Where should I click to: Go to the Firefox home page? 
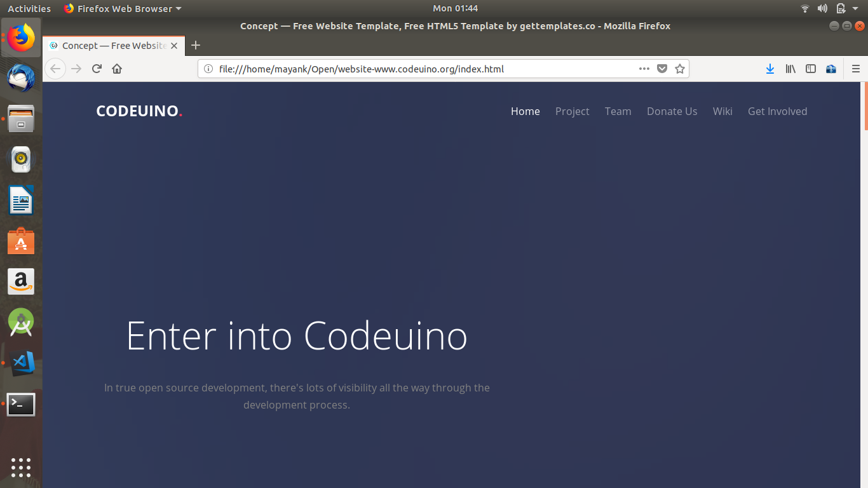click(x=117, y=69)
